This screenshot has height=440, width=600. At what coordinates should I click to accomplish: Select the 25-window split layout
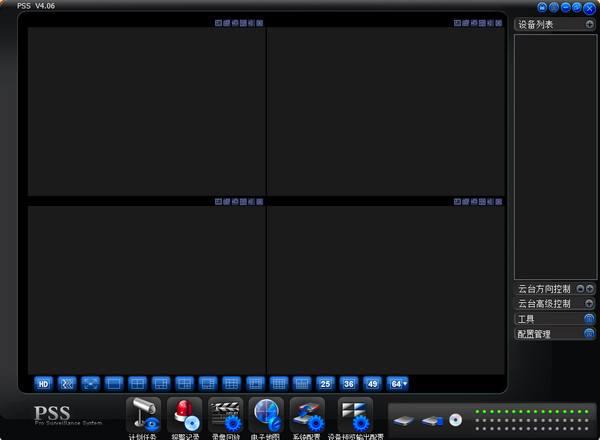pos(325,383)
